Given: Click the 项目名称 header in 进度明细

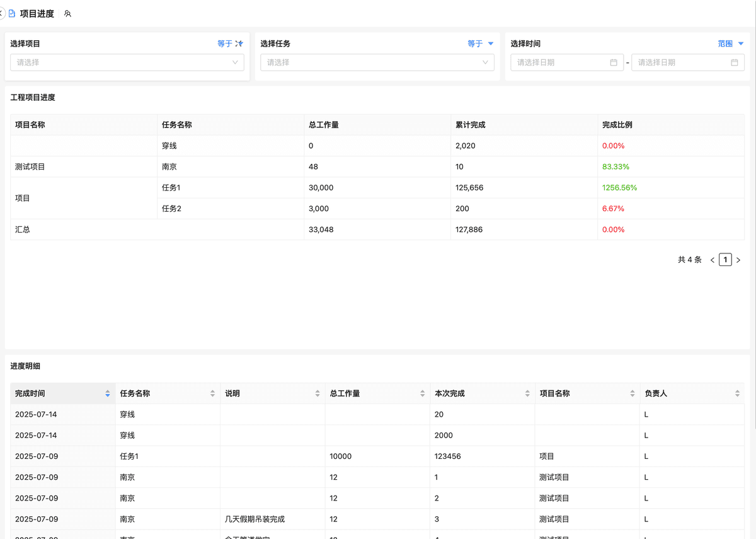Looking at the screenshot, I should point(554,393).
